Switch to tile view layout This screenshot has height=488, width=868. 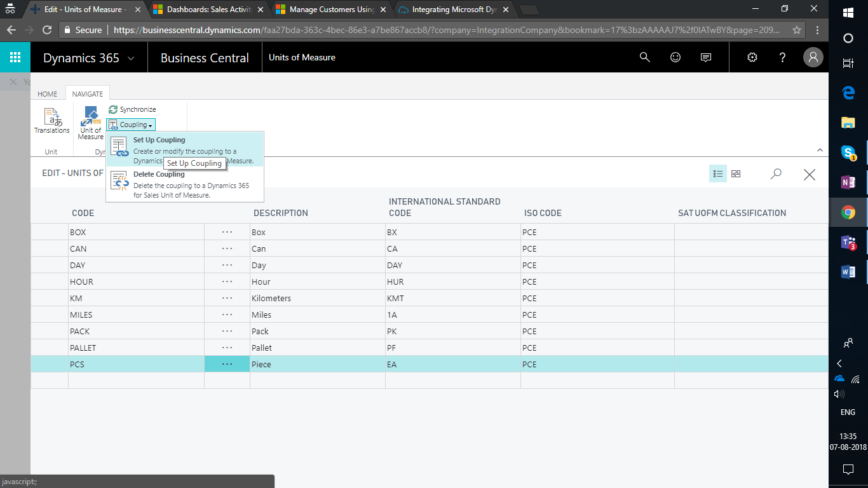(736, 174)
